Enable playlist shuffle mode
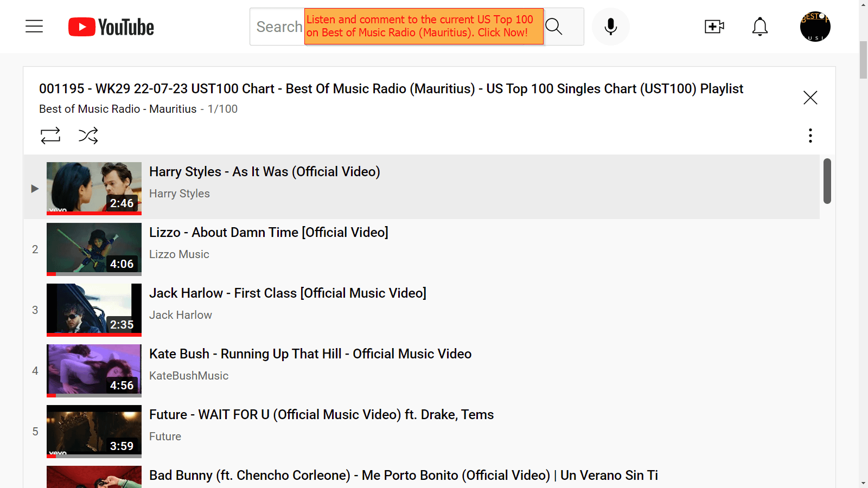 coord(88,136)
